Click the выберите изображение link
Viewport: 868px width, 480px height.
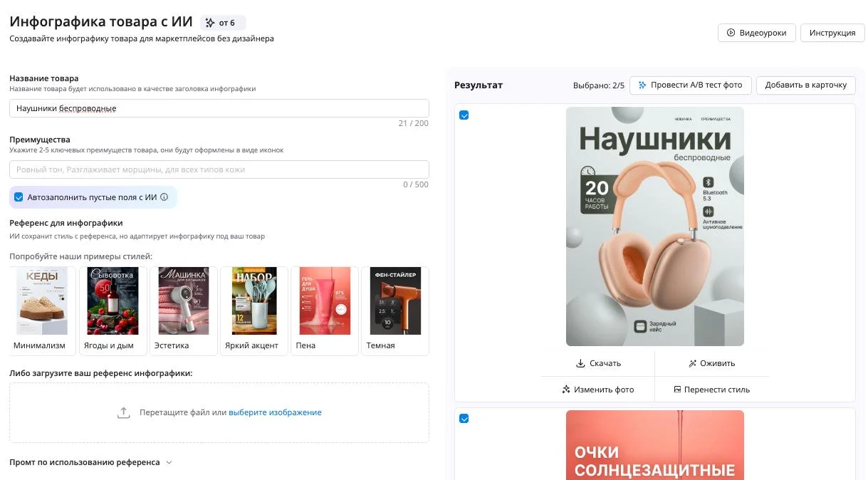tap(275, 412)
